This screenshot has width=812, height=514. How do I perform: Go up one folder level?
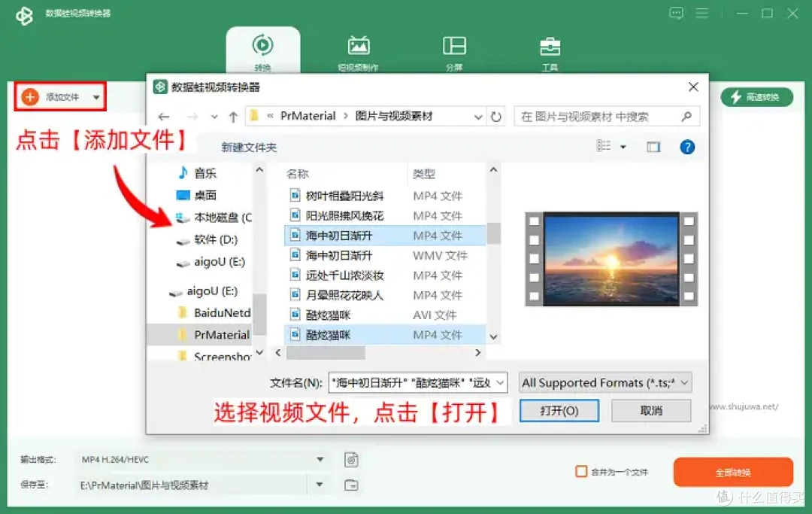coord(233,117)
